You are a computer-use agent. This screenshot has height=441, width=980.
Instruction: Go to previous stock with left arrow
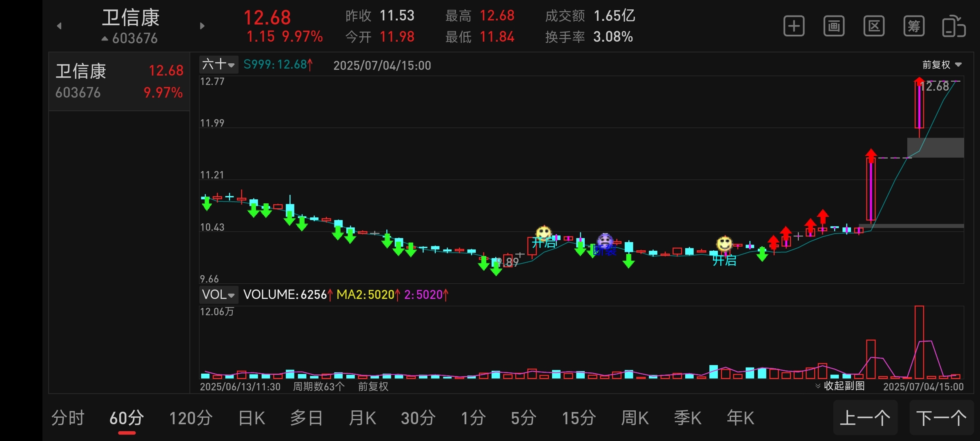[59, 26]
